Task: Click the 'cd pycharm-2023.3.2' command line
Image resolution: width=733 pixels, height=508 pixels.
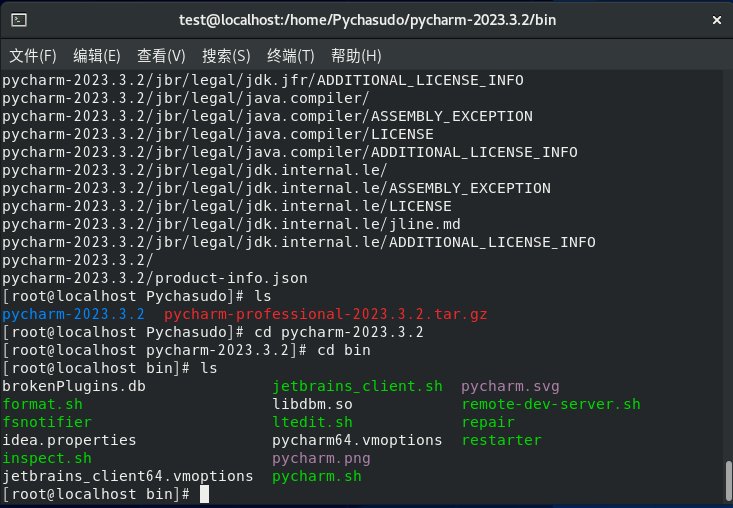Action: coord(213,332)
